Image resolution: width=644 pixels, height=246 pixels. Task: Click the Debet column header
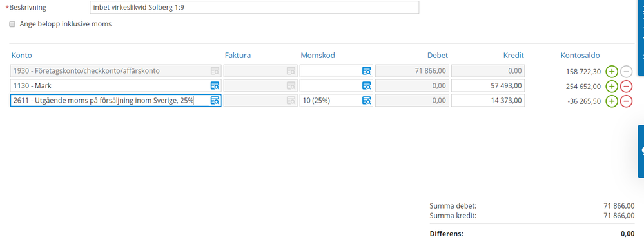(438, 55)
